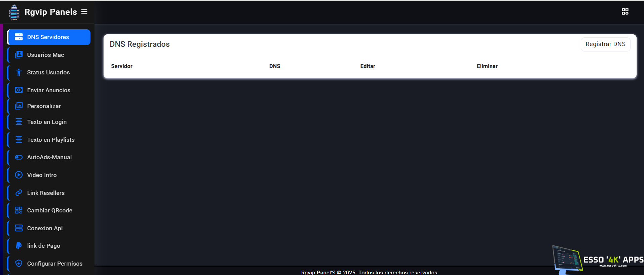Click the Enviar Anuncios camera icon
The height and width of the screenshot is (275, 644).
(19, 90)
